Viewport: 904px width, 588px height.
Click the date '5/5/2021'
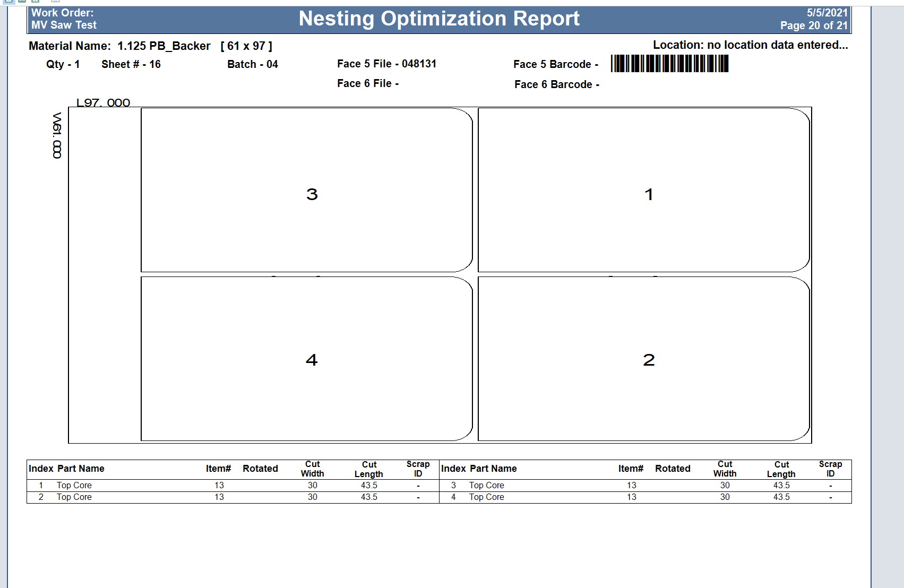[827, 13]
